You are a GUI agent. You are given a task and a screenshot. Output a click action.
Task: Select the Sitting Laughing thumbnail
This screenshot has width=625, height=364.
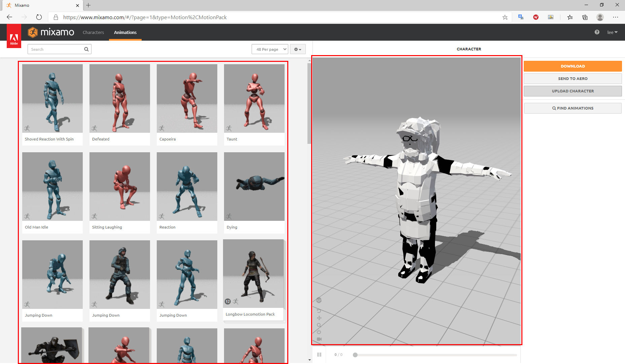[x=120, y=187]
